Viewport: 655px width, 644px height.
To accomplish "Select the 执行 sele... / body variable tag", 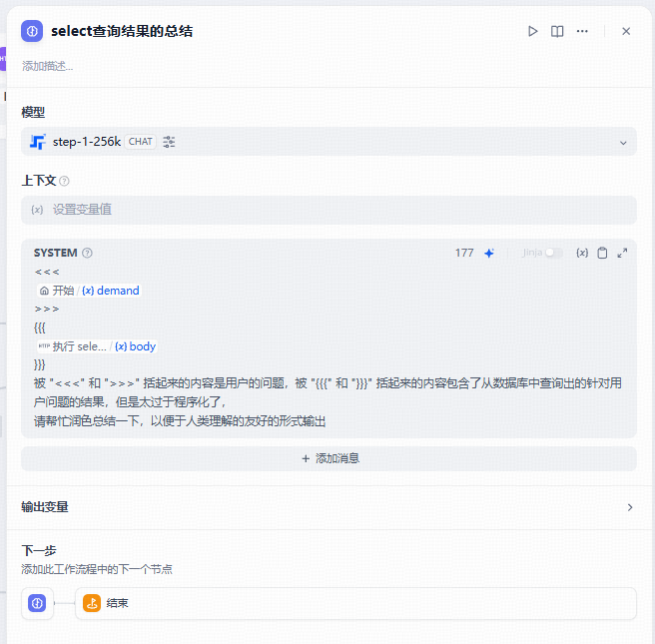I will coord(97,346).
